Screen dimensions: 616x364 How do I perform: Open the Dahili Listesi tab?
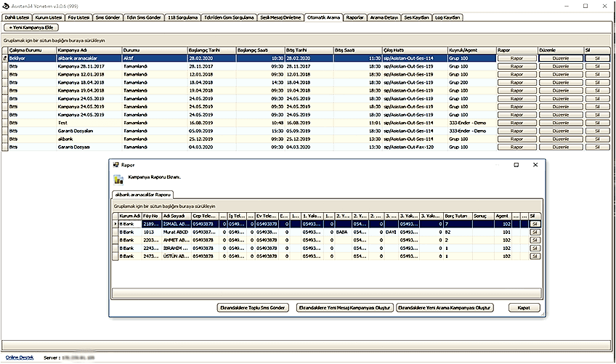[18, 16]
